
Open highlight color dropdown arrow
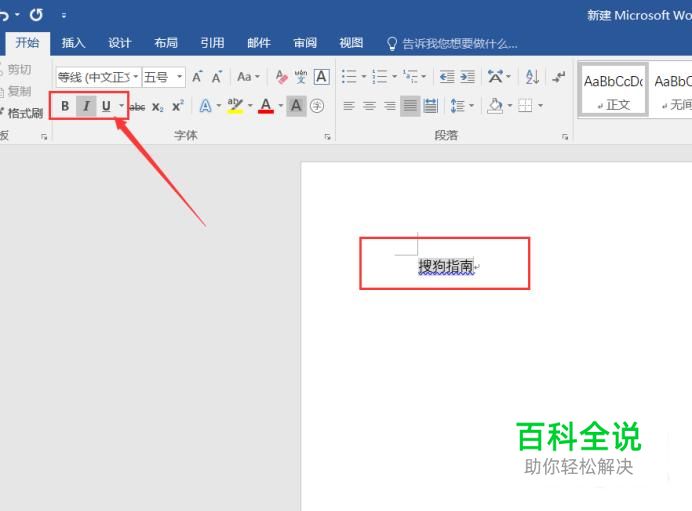click(x=250, y=106)
